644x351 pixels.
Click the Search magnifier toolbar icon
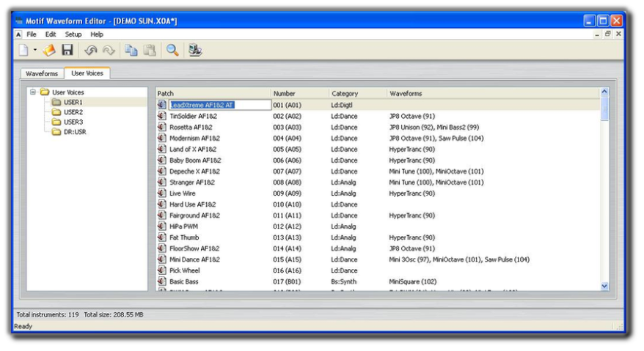click(x=172, y=50)
